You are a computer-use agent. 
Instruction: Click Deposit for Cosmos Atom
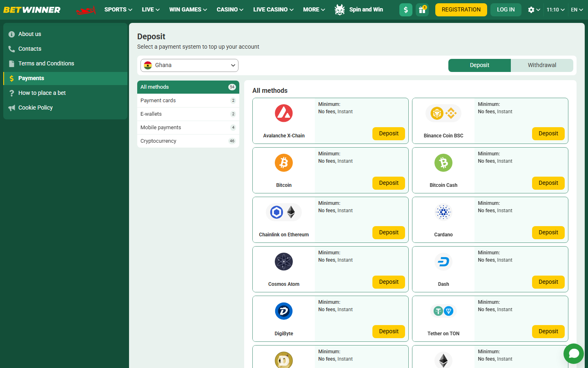pos(389,282)
